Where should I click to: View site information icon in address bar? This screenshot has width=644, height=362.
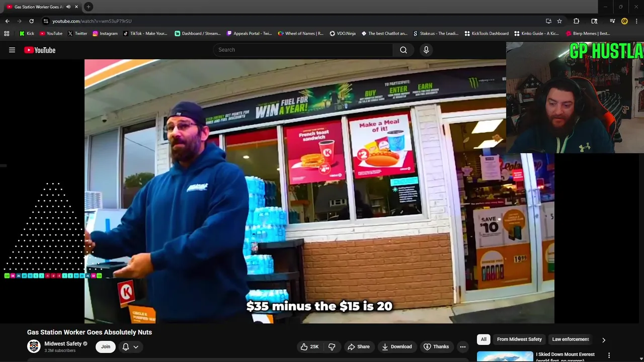[x=46, y=21]
